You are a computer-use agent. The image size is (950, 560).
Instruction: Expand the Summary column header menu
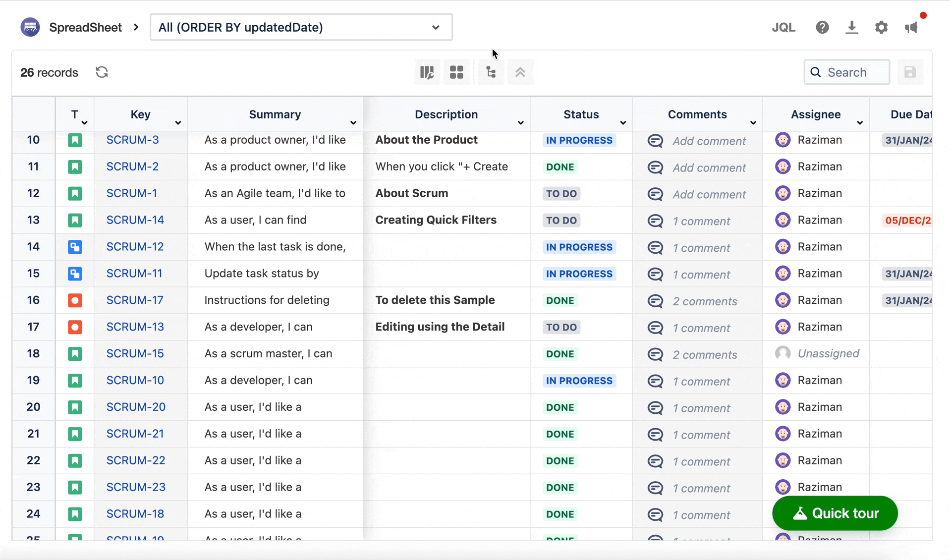click(353, 122)
